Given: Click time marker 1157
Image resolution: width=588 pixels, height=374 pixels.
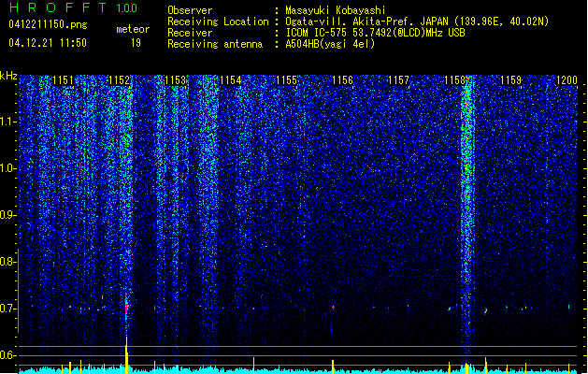Looking at the screenshot, I should coord(398,80).
